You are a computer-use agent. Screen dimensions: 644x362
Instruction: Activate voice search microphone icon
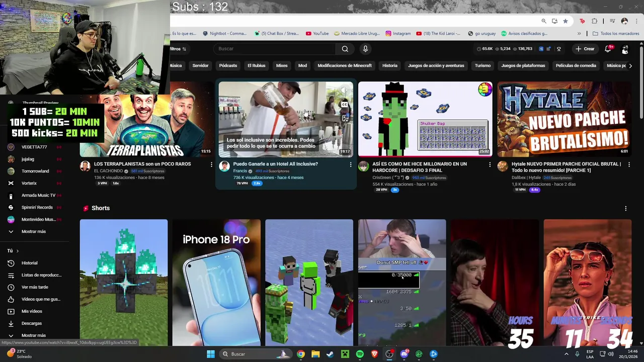pos(365,49)
